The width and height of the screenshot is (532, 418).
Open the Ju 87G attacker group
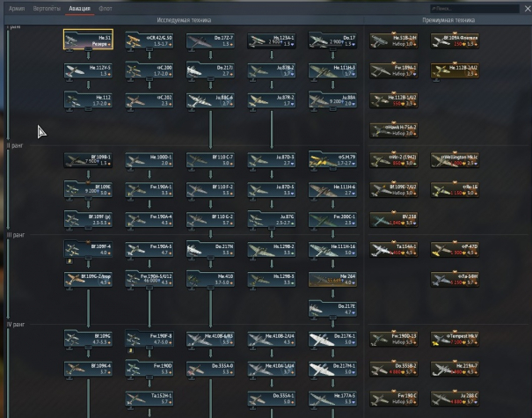[x=272, y=220]
